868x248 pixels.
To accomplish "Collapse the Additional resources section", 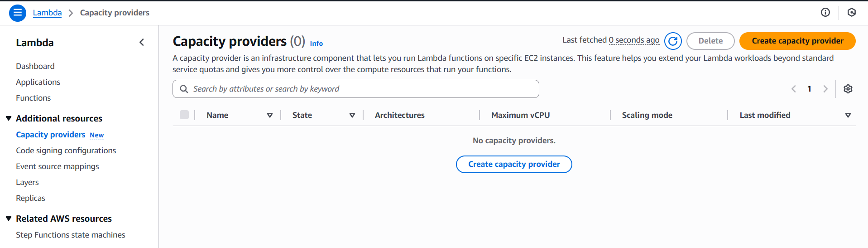I will (x=9, y=118).
